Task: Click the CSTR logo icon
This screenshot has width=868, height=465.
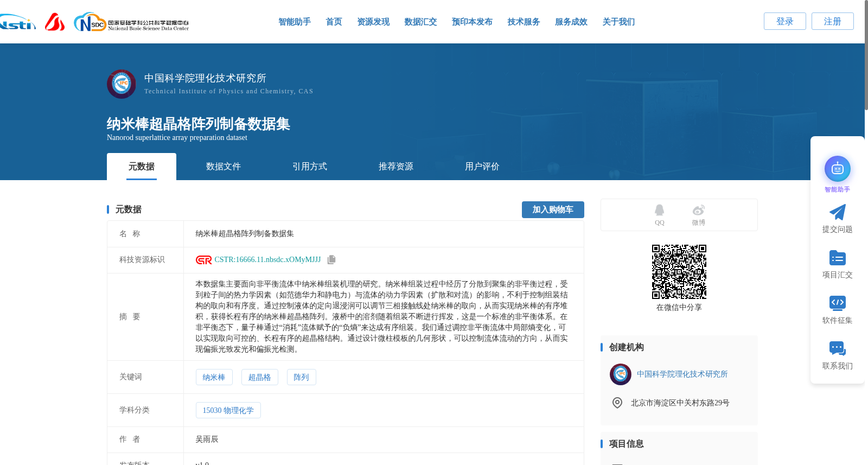Action: click(203, 260)
